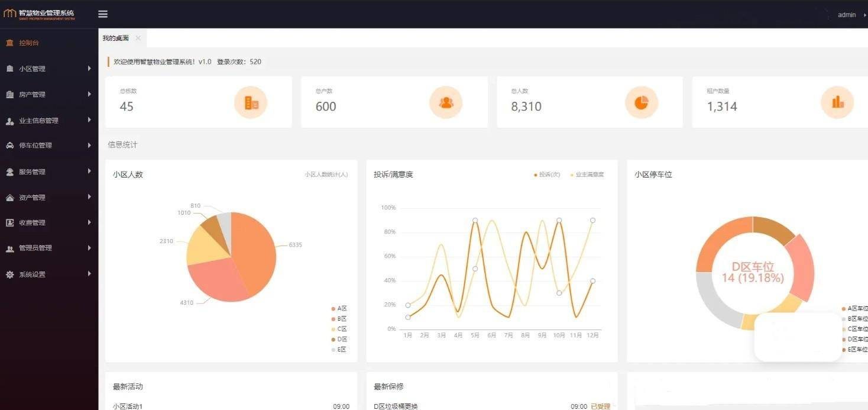Open the admin account menu
868x410 pixels.
click(x=847, y=15)
